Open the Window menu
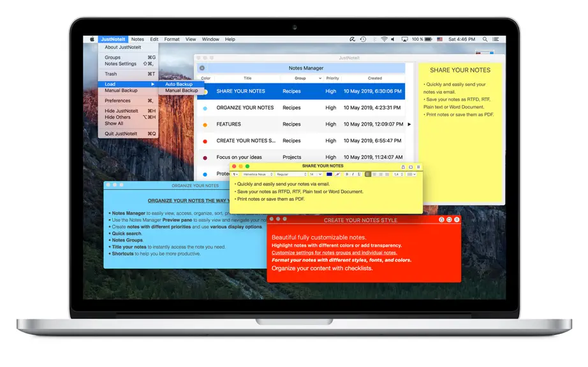Viewport: 588px width, 367px height. [210, 39]
